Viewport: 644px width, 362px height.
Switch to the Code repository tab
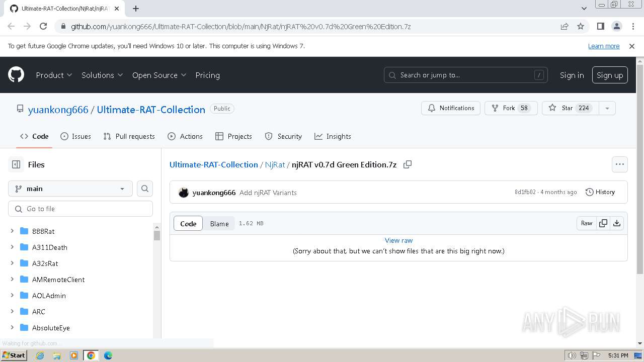[x=34, y=136]
